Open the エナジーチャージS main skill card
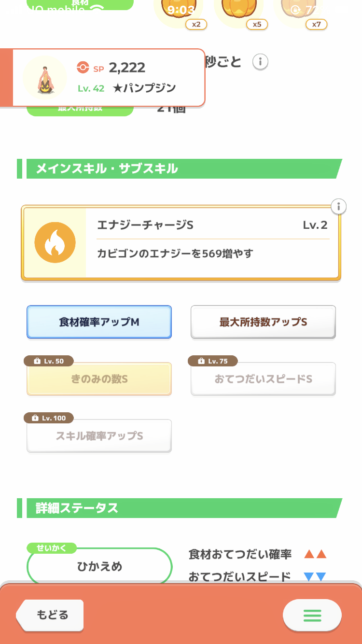The width and height of the screenshot is (362, 644). (212, 243)
